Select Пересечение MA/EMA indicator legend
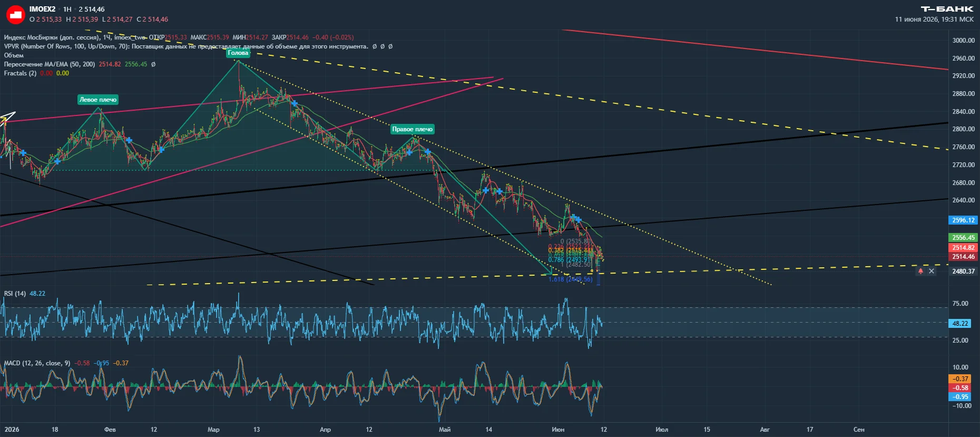Screen dimensions: 980x437 (50, 64)
